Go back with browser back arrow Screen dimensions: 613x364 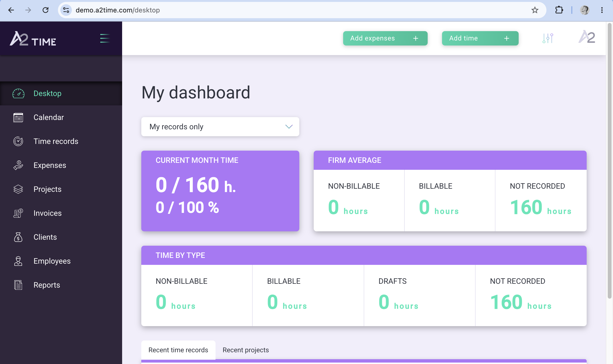pyautogui.click(x=11, y=10)
